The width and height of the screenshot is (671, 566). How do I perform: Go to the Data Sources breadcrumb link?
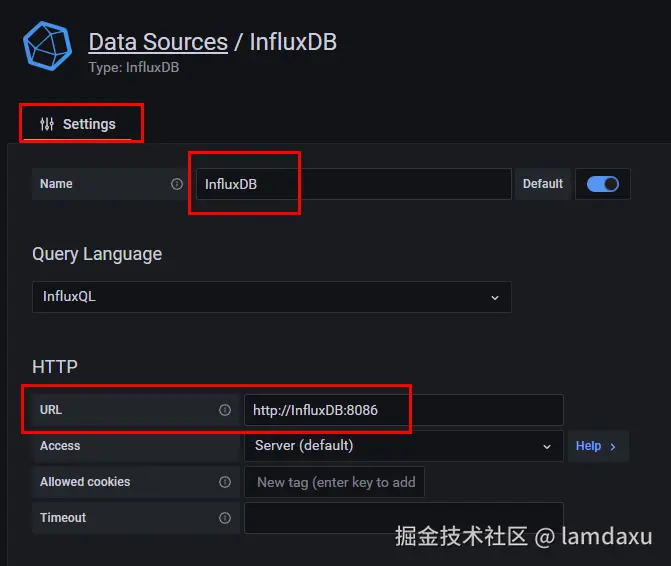(158, 42)
